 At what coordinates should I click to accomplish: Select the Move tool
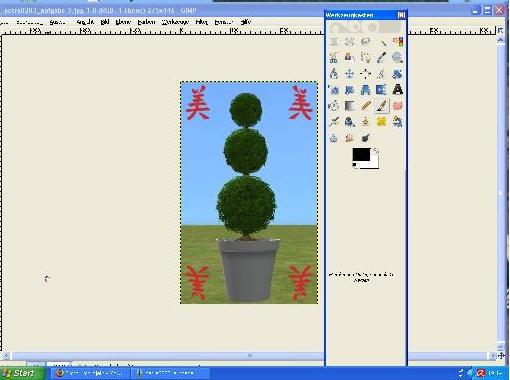(x=349, y=74)
